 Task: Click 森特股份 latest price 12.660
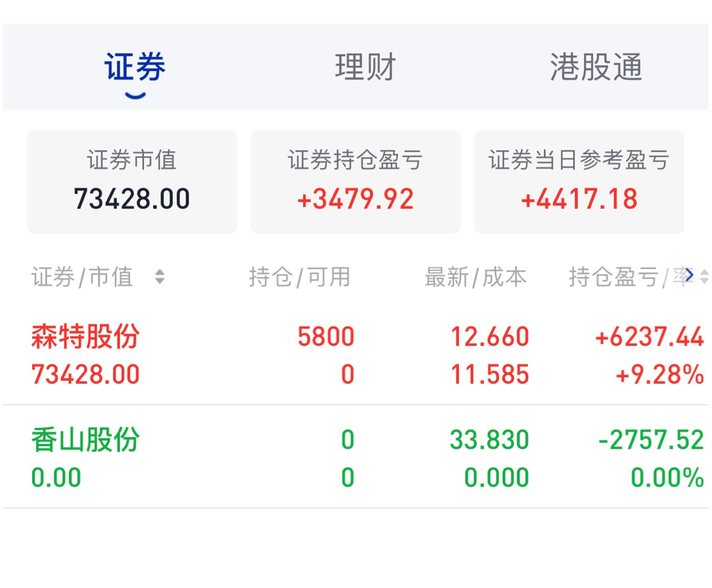point(489,337)
